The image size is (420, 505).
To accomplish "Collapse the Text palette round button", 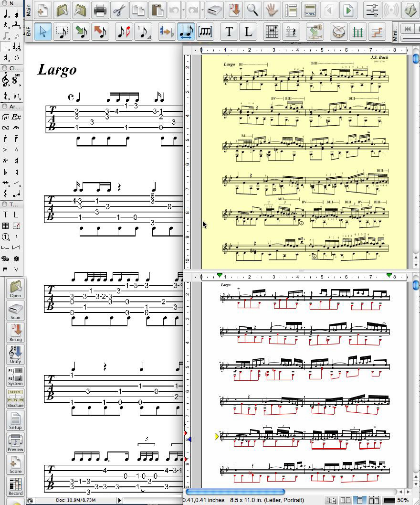I will (4, 204).
